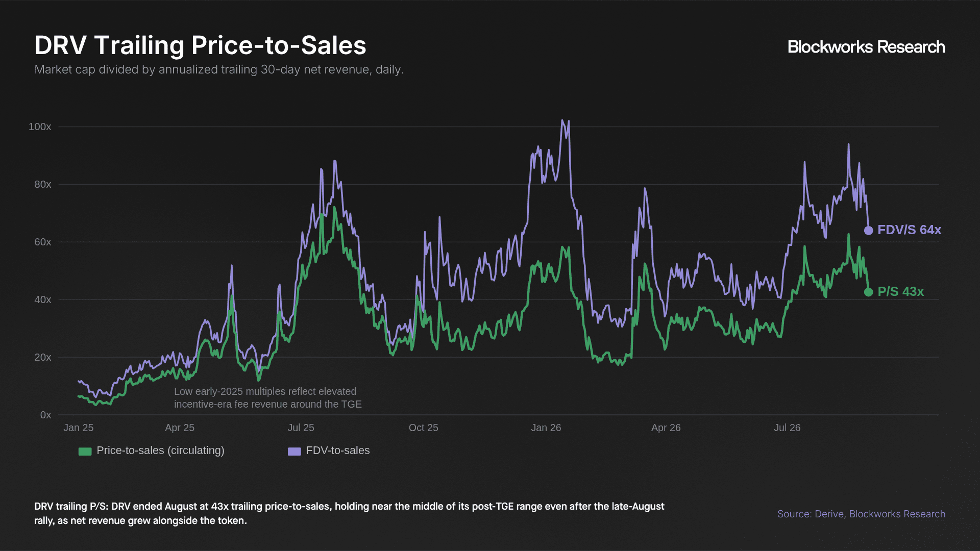Image resolution: width=980 pixels, height=551 pixels.
Task: Click the 'FDV-to-sales' legend label
Action: [338, 450]
